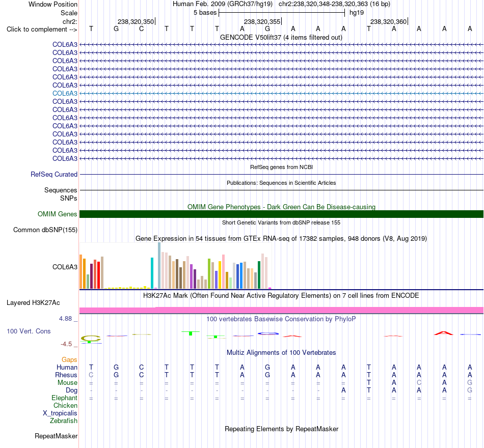Open the GTEx 'Gene Expression in 54 tissues' title

click(281, 238)
